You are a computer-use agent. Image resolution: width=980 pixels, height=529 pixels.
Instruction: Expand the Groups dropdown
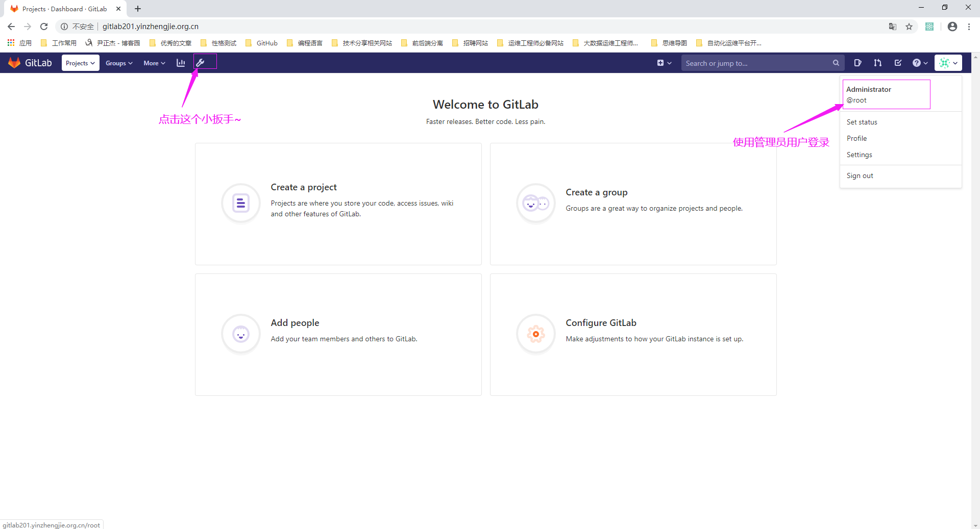coord(119,63)
